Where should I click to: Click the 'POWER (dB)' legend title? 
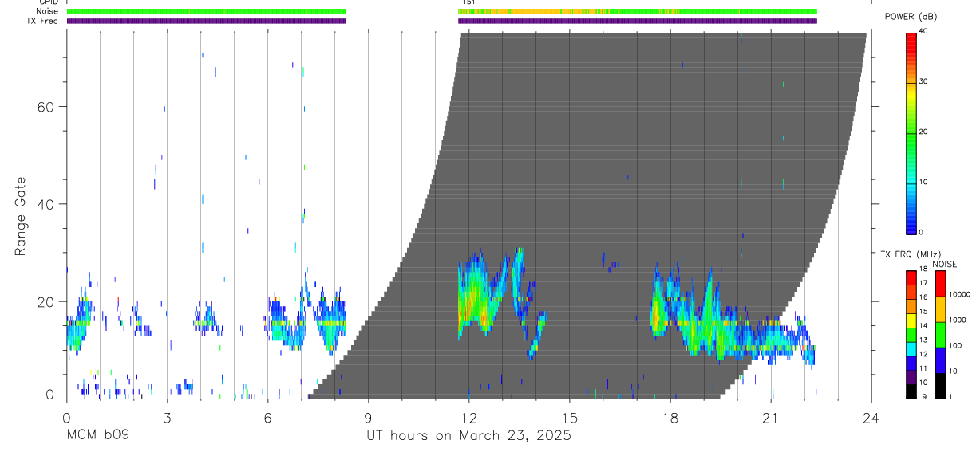(912, 17)
